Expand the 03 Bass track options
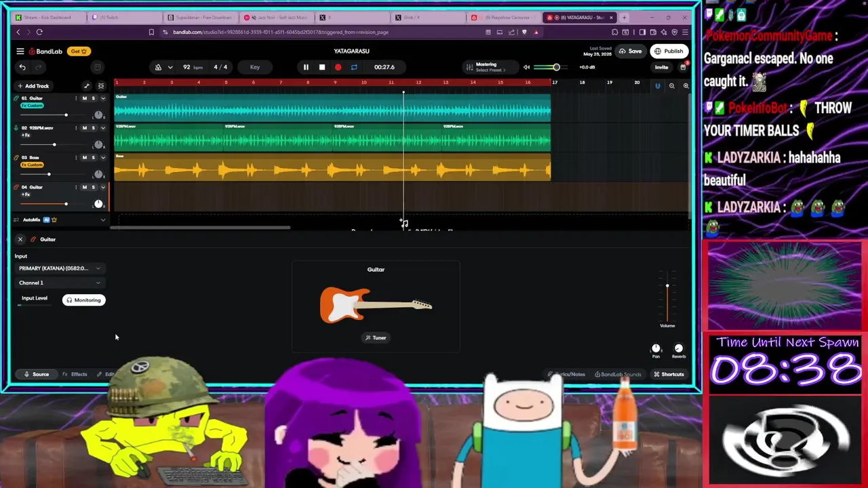 103,157
